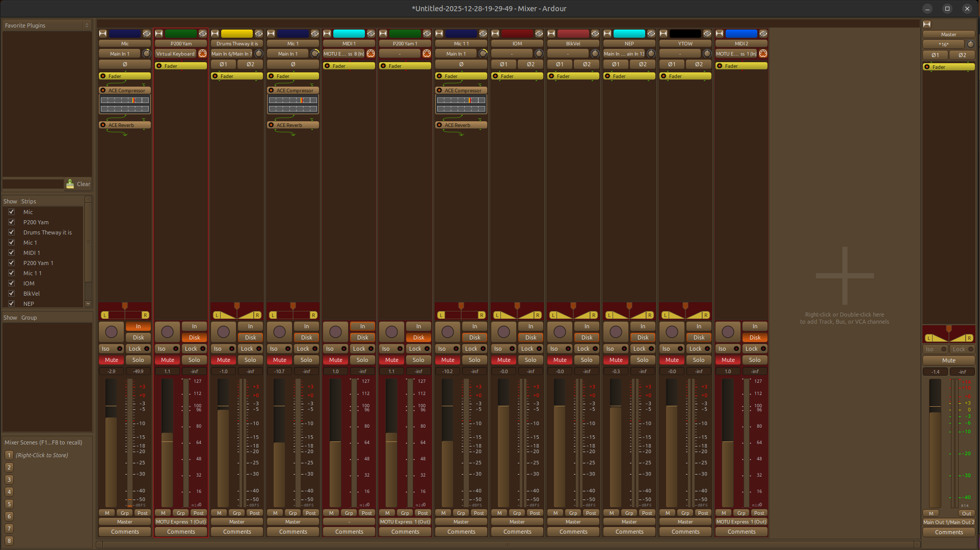Select Mixer Scene slot 3

[x=9, y=480]
